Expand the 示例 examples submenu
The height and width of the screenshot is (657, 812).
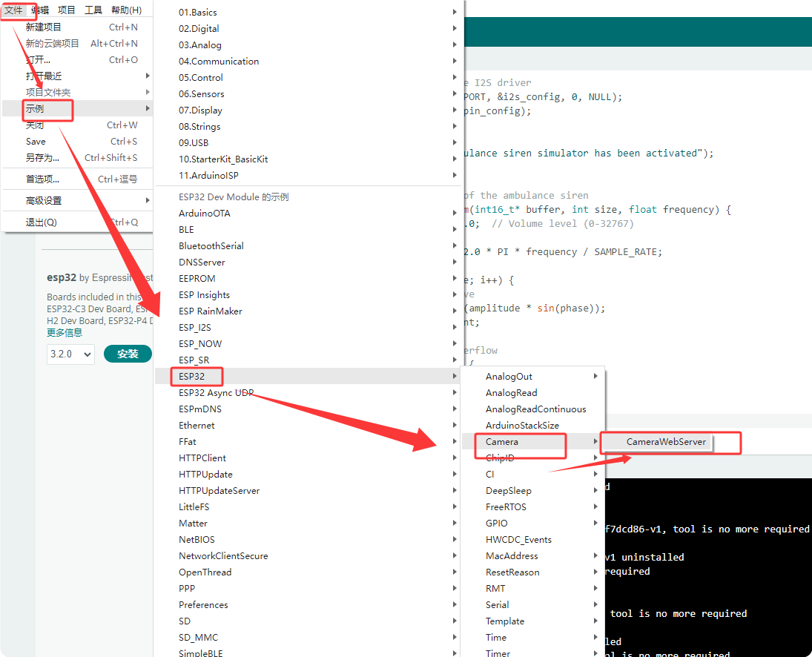(x=78, y=109)
